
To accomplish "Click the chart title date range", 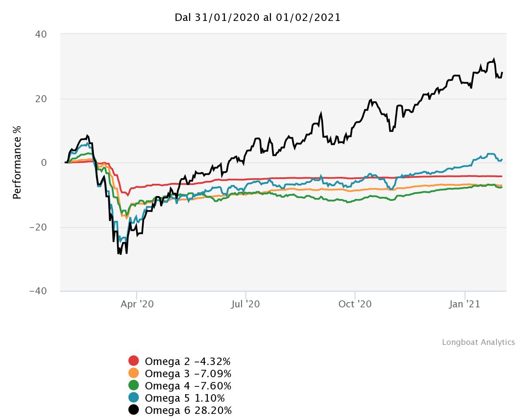I will pyautogui.click(x=258, y=18).
